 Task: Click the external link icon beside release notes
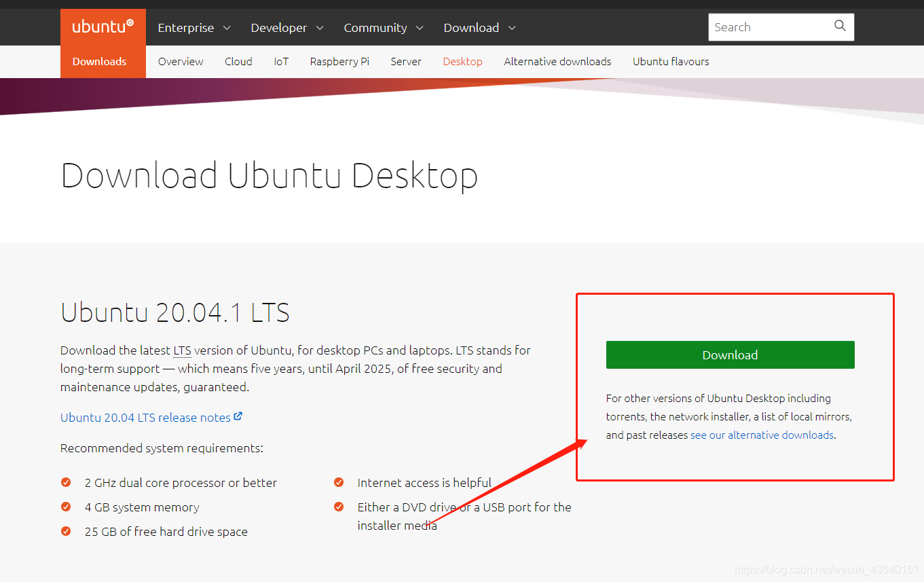(x=238, y=416)
